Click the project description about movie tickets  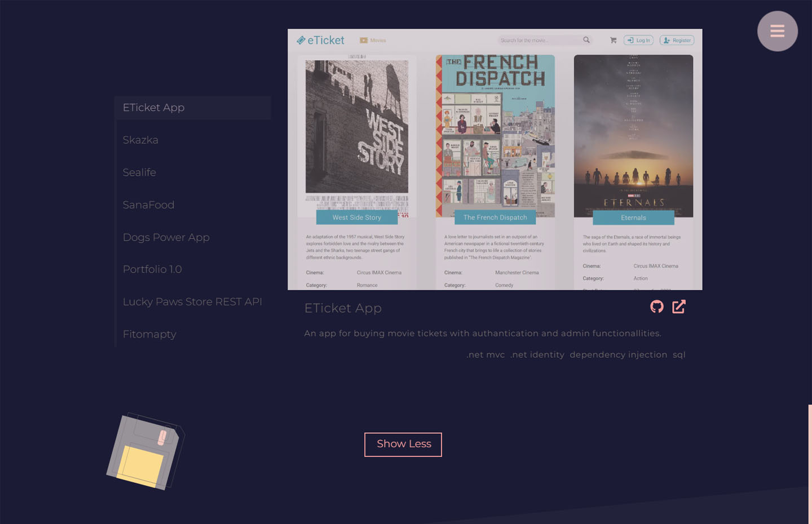[x=483, y=333]
